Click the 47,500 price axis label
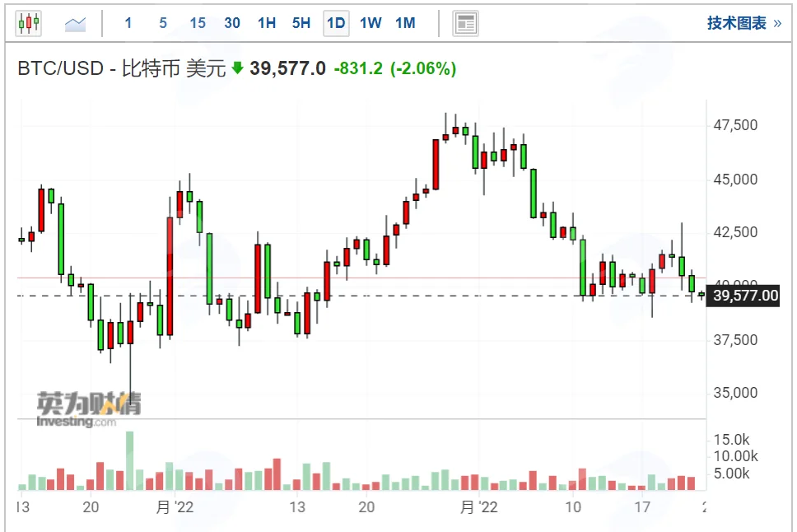The width and height of the screenshot is (797, 532). [735, 125]
